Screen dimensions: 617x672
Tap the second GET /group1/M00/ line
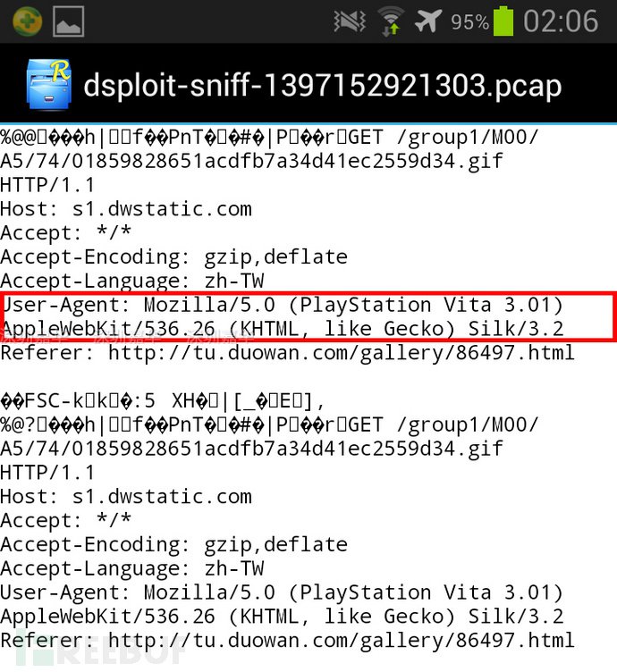point(269,425)
